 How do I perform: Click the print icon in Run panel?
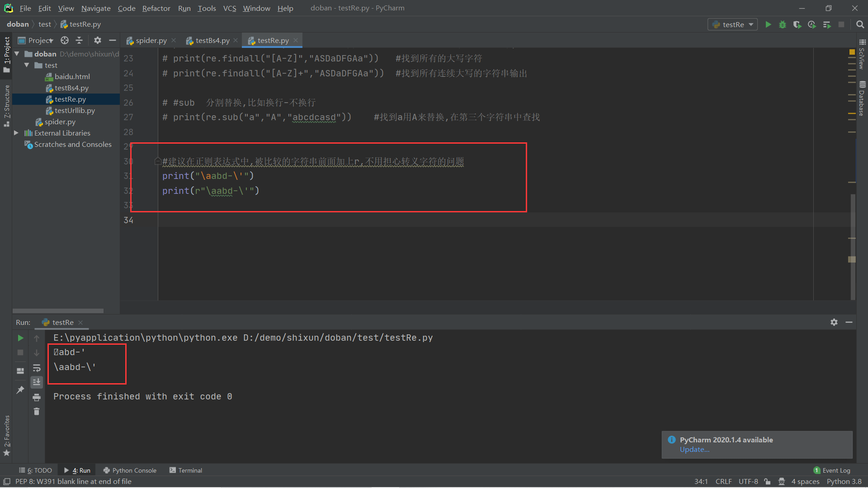pos(37,397)
